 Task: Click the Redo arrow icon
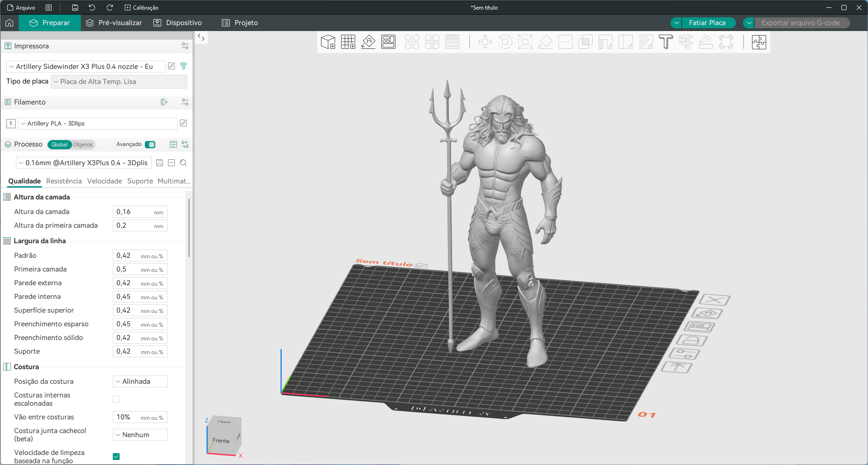point(110,7)
